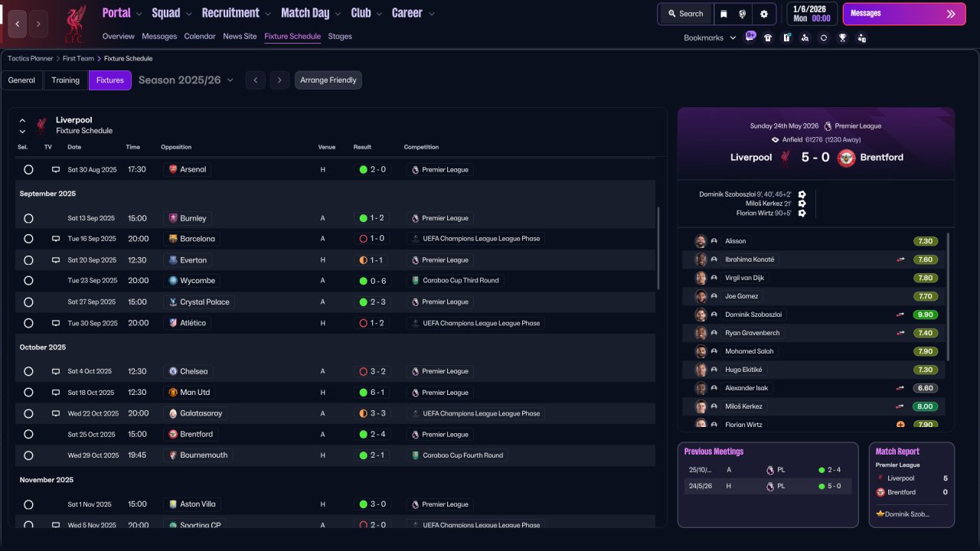Switch to the Training tab
980x551 pixels.
pos(66,80)
